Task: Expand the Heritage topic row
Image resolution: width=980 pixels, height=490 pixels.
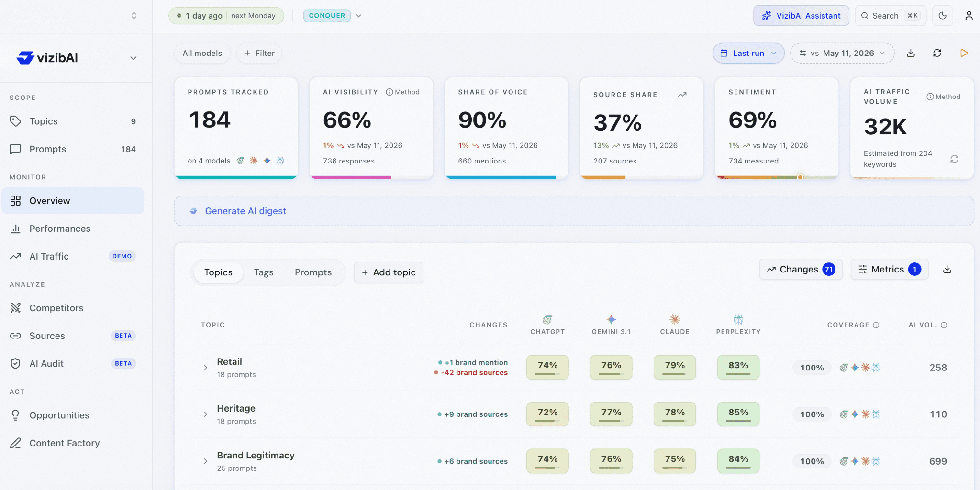Action: (x=205, y=414)
